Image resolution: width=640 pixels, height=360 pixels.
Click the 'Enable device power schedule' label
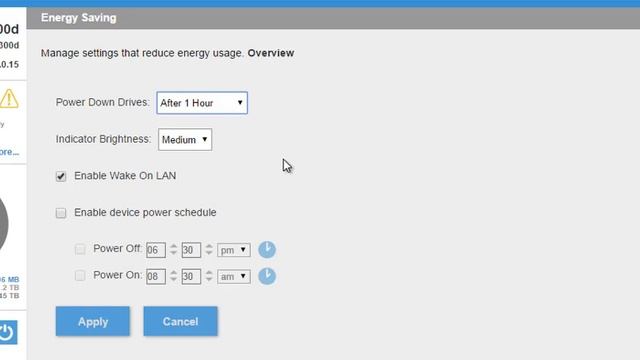(145, 213)
